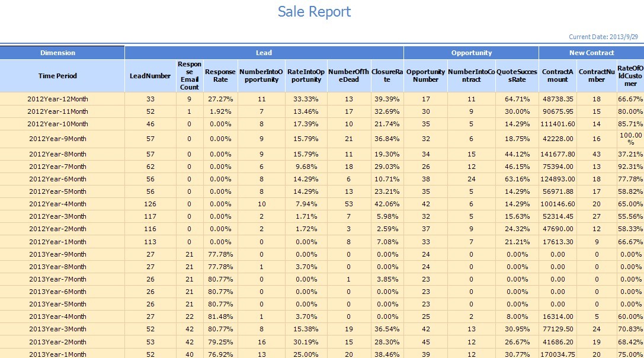
Task: Click the contract amount cell 141677.80
Action: pyautogui.click(x=558, y=154)
